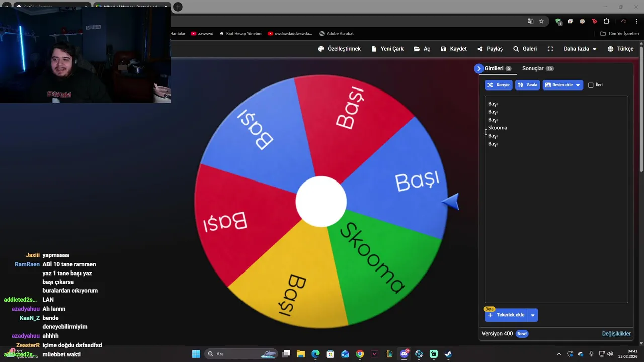Open the Adobe Acrobat bookmark
This screenshot has width=644, height=362.
point(337,34)
